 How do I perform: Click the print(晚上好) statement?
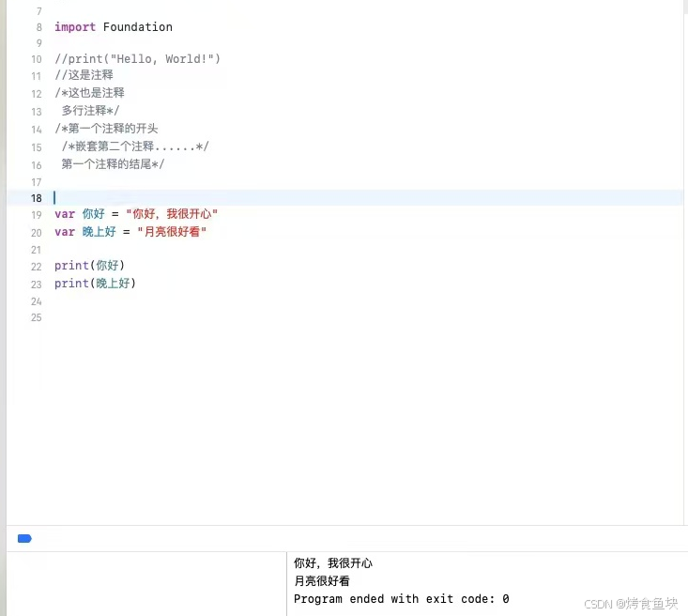tap(95, 284)
